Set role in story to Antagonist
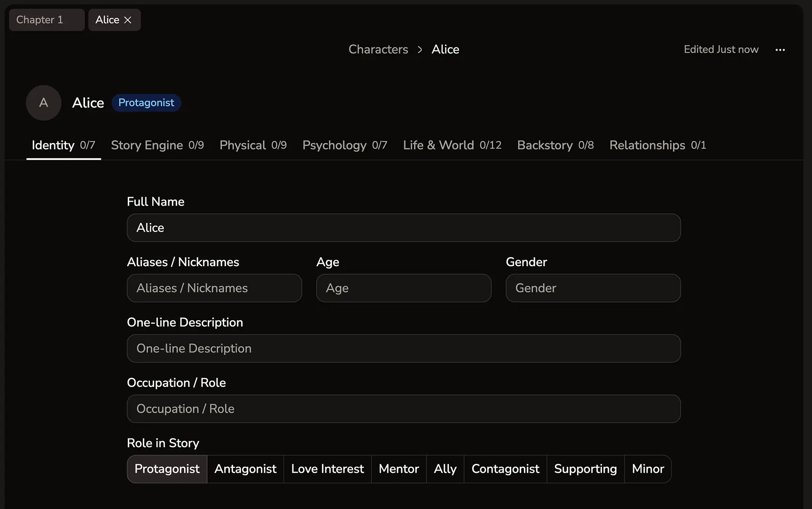This screenshot has width=812, height=509. (x=245, y=469)
